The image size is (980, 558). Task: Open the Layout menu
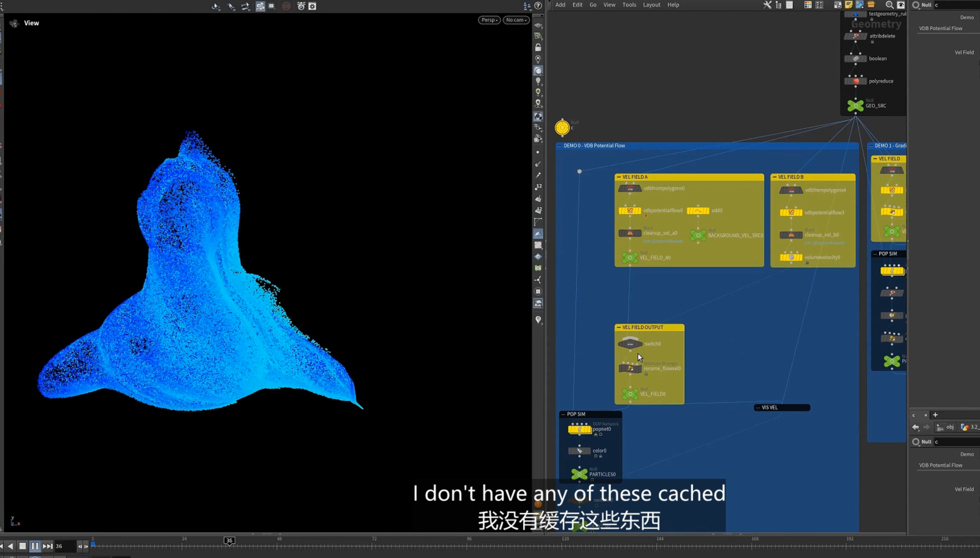651,5
